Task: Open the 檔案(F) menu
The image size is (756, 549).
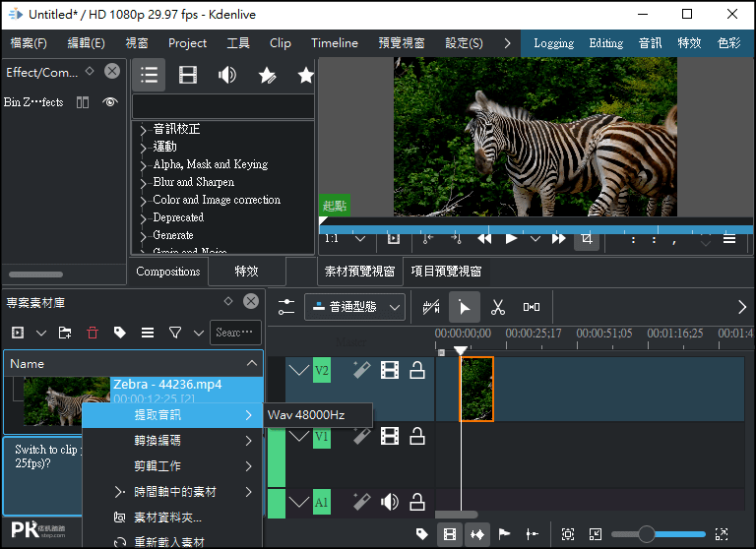Action: click(29, 43)
